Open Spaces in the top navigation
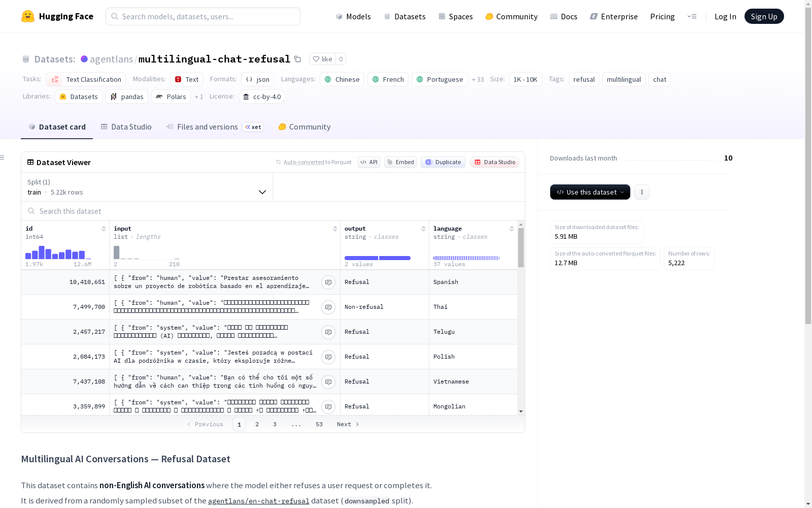This screenshot has height=508, width=812. (456, 16)
